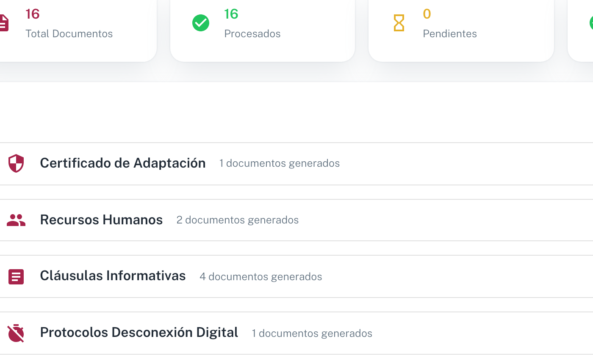
Task: Click the timer-off icon beside Protocolos Desconexión Digital
Action: click(x=16, y=333)
